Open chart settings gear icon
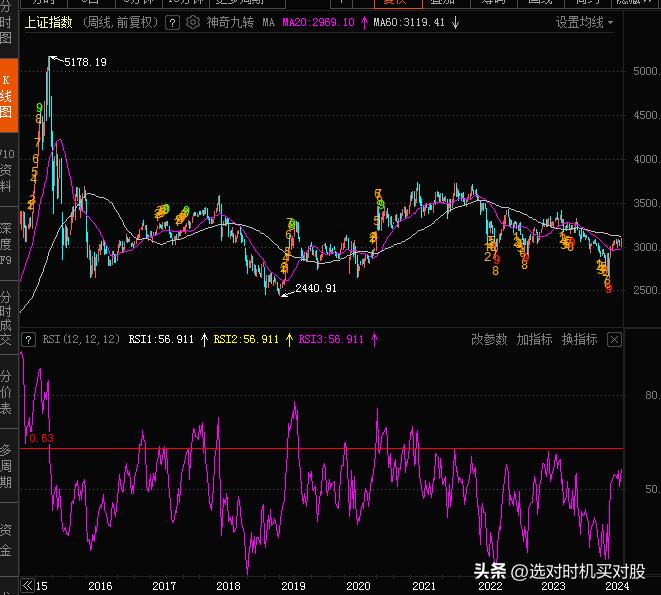Image resolution: width=661 pixels, height=595 pixels. (193, 22)
